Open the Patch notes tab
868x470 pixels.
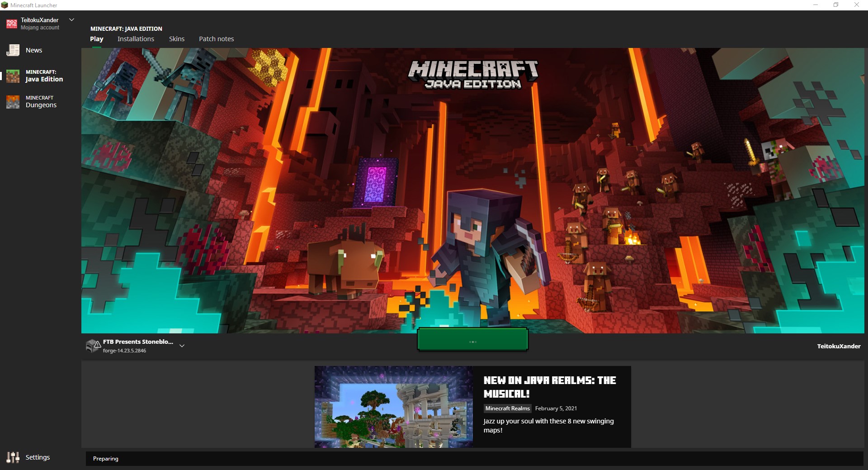pyautogui.click(x=217, y=39)
